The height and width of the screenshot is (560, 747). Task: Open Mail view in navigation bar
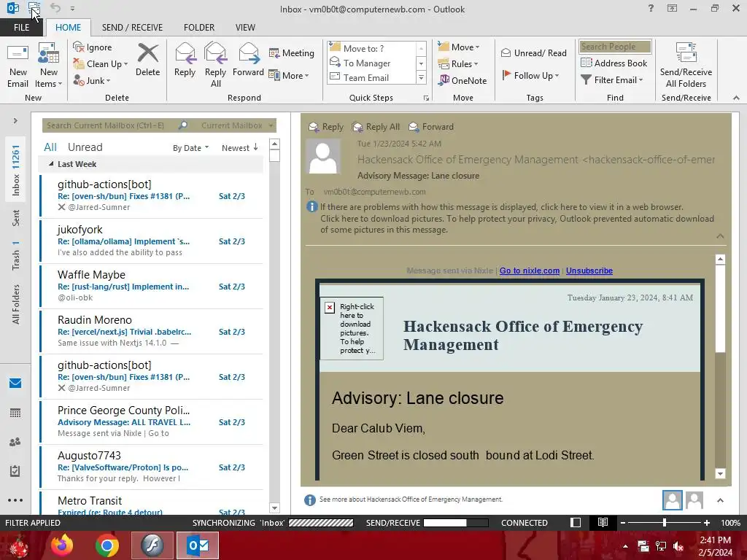pos(15,384)
